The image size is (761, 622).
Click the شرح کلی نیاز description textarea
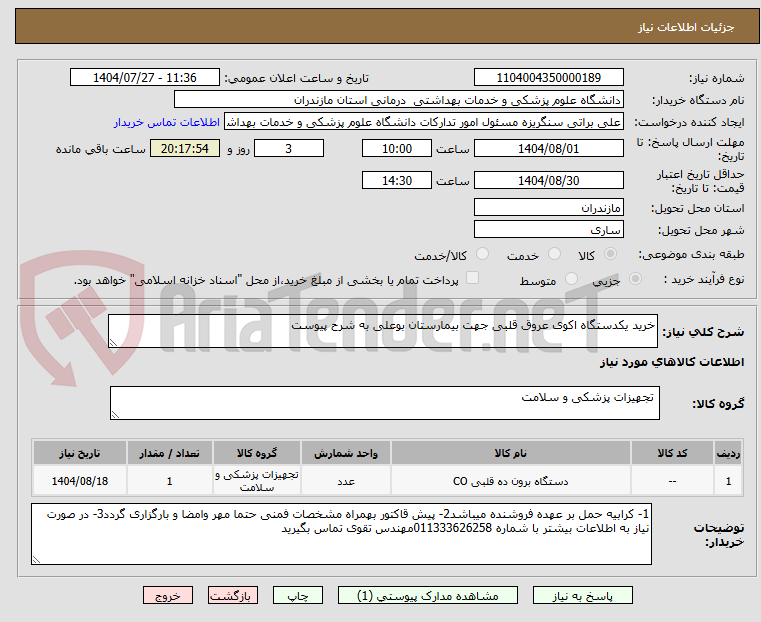click(x=383, y=331)
